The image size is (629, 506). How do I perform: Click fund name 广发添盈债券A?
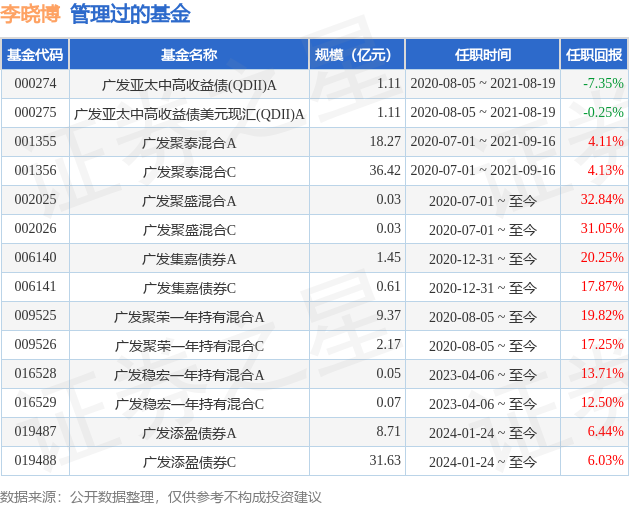189,433
